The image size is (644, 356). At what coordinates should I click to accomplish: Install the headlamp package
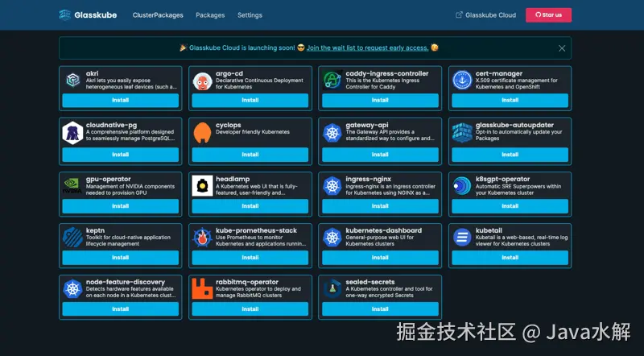[250, 206]
